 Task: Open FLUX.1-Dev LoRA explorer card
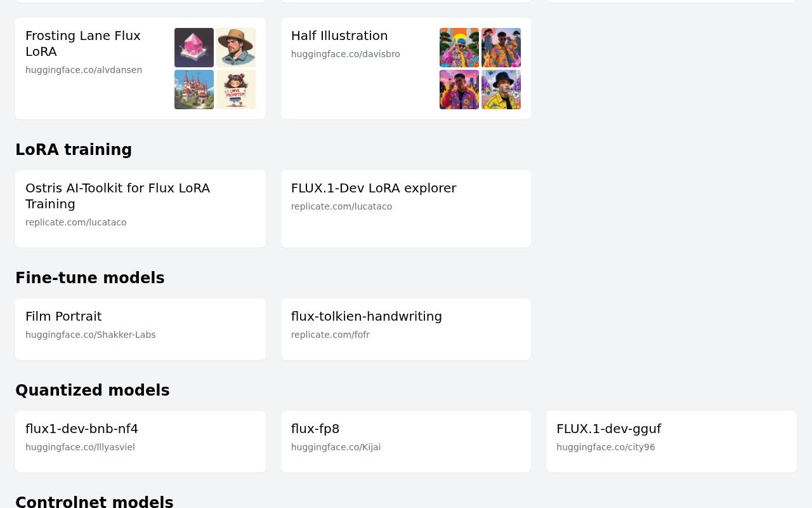pos(406,209)
